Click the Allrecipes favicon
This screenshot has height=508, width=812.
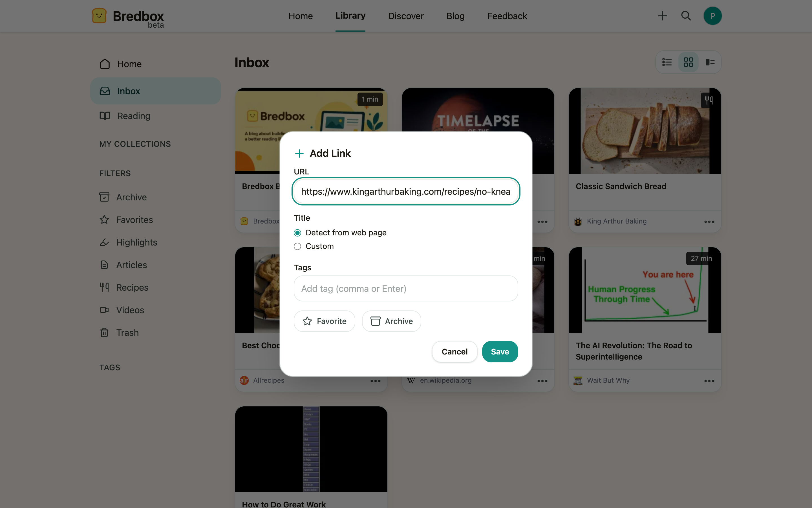pyautogui.click(x=244, y=380)
